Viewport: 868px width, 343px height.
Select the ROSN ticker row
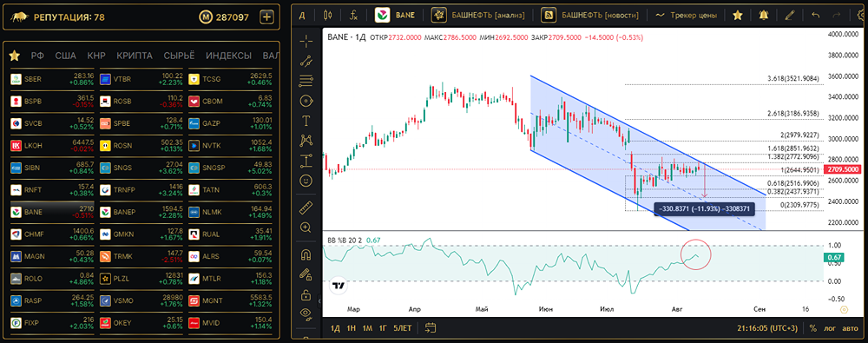click(141, 145)
